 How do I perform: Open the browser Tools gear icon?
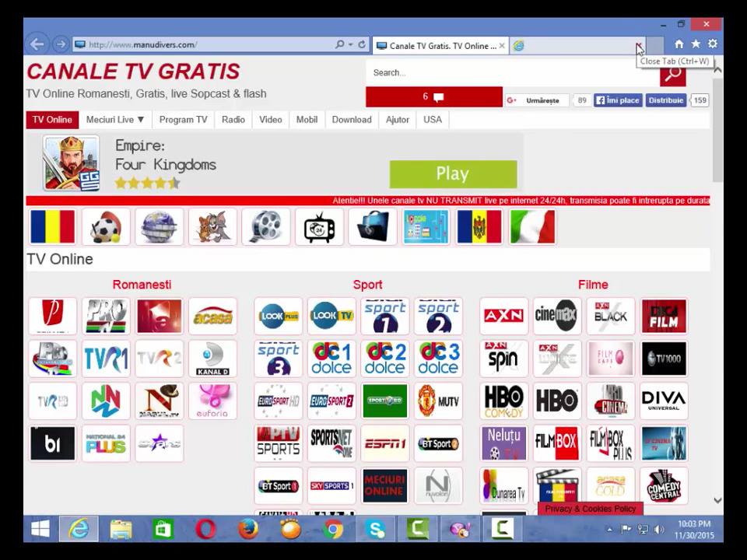click(713, 44)
